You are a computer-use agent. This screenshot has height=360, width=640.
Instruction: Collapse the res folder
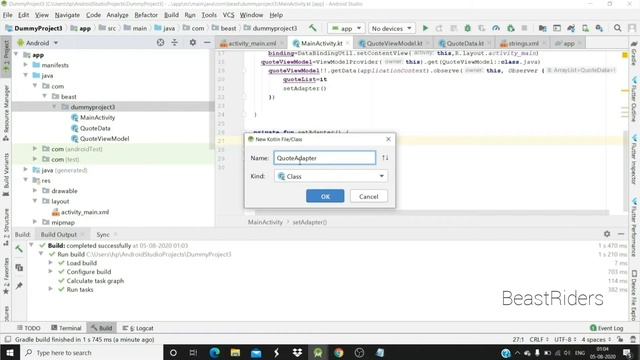coord(26,180)
